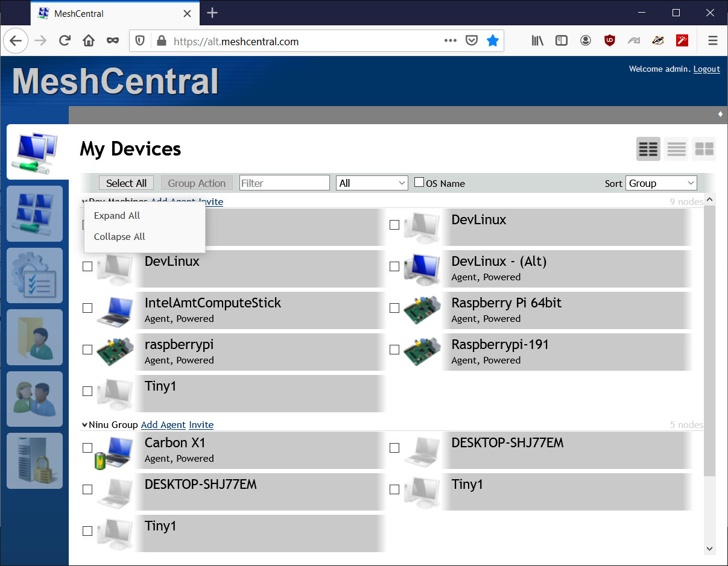This screenshot has height=566, width=728.
Task: Click in the Filter input field
Action: [285, 183]
